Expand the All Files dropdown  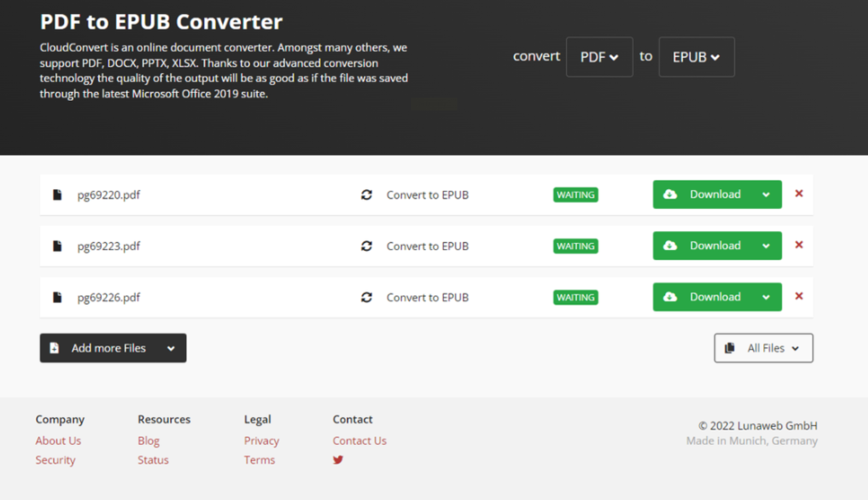(763, 348)
